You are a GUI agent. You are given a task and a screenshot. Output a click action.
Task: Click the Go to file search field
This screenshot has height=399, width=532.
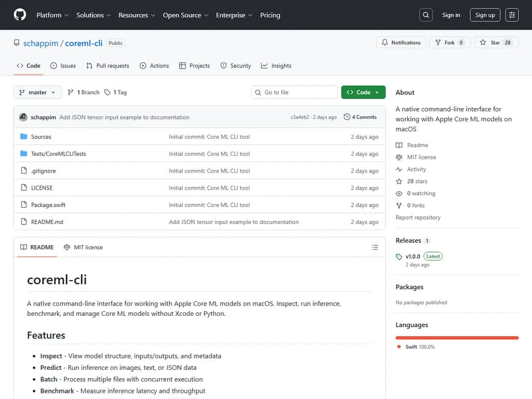(294, 92)
